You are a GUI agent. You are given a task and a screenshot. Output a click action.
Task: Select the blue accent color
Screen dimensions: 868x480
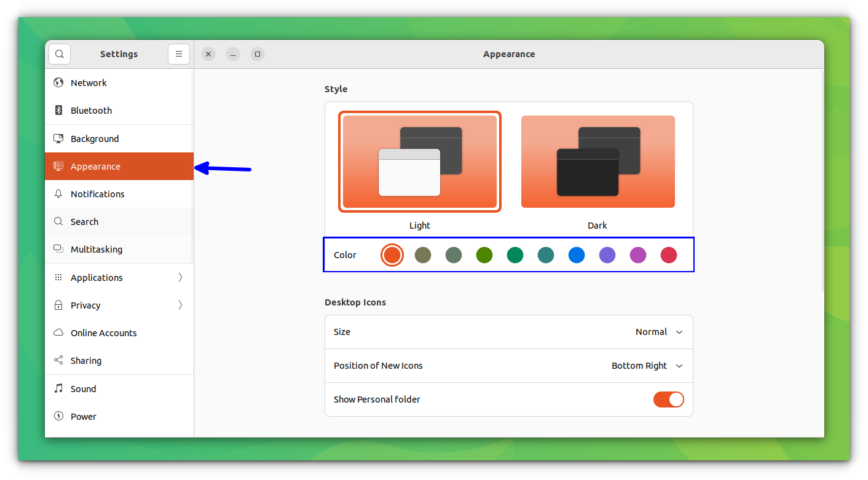tap(576, 254)
